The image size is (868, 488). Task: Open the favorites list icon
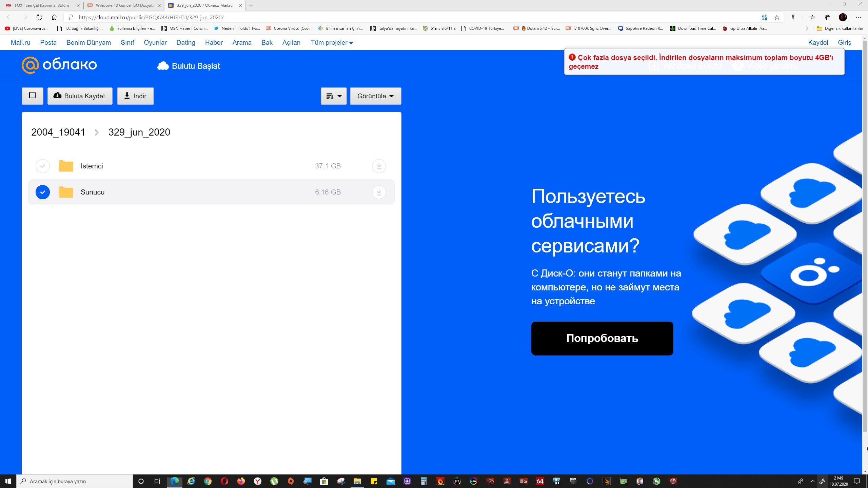pyautogui.click(x=812, y=17)
